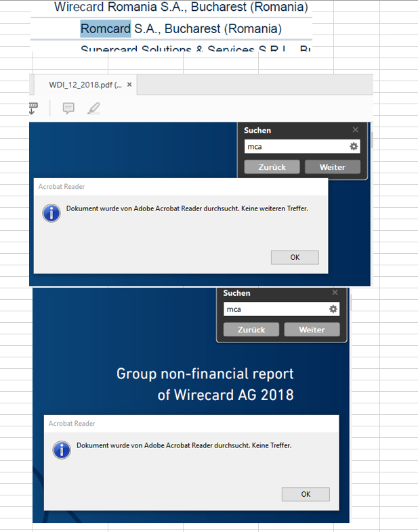The image size is (418, 532).
Task: Close the WDI_12_2018.pdf tab
Action: [x=129, y=85]
